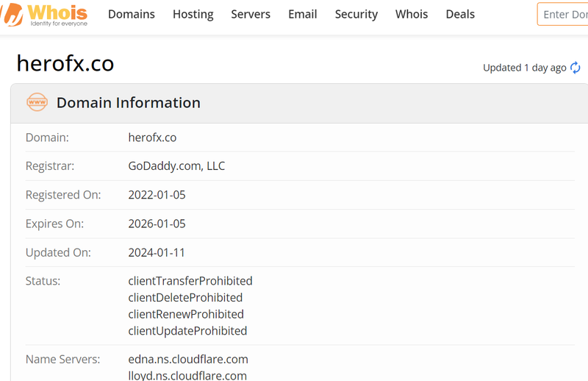
Task: Click the orange www globe icon
Action: 37,102
